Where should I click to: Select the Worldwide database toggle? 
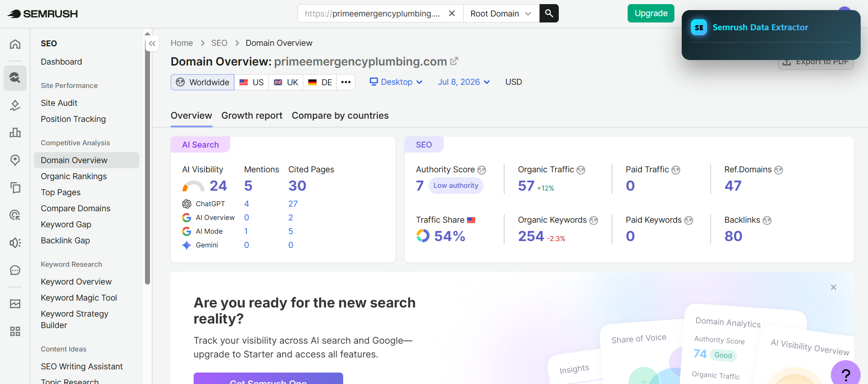tap(203, 82)
